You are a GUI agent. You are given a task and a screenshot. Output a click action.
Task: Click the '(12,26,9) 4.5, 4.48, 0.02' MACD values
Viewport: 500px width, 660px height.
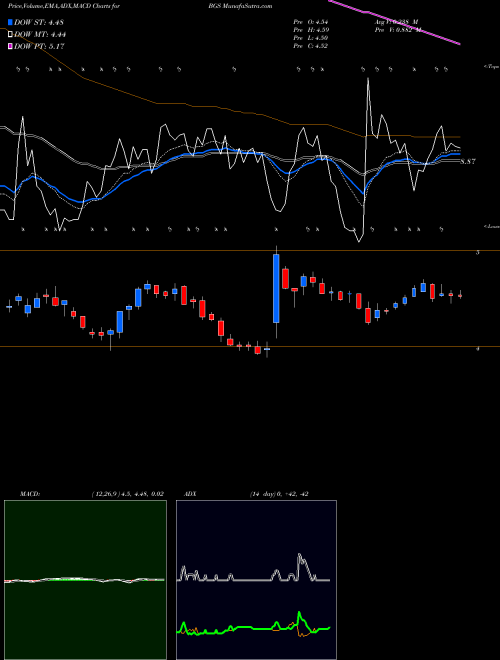click(x=127, y=494)
